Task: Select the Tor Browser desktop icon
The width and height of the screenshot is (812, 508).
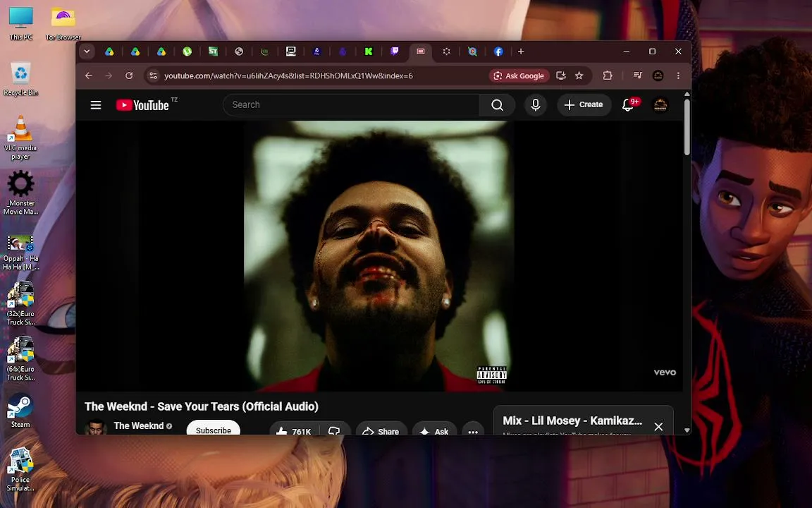Action: pos(63,24)
